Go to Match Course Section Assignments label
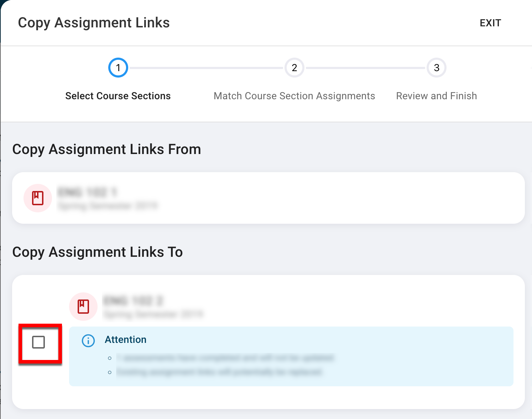The height and width of the screenshot is (419, 532). 294,96
